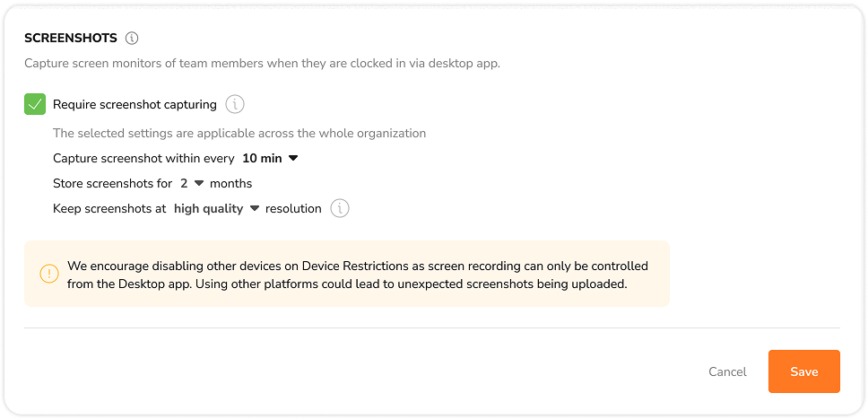Click the arrow after 'high quality'
Image resolution: width=868 pixels, height=419 pixels.
[255, 209]
